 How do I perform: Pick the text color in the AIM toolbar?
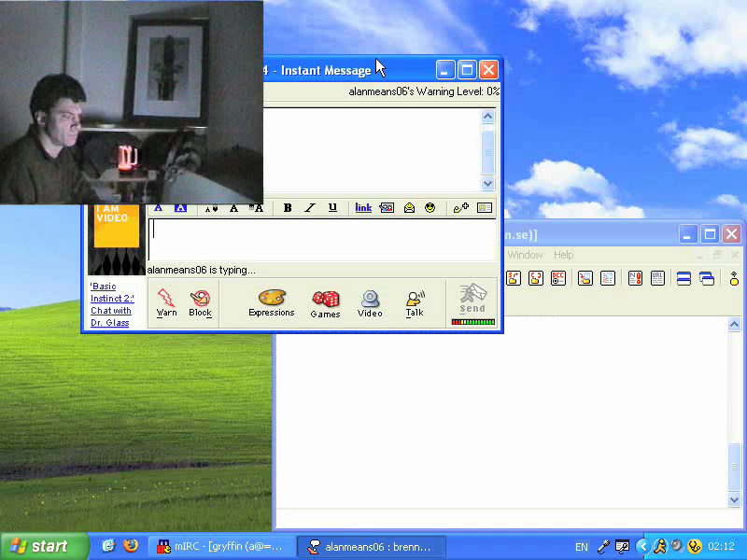(158, 208)
